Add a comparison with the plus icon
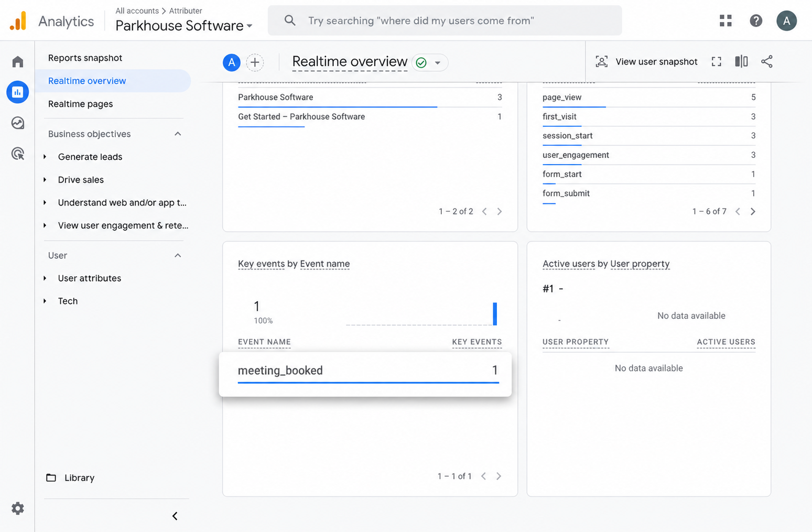This screenshot has width=812, height=532. 255,62
